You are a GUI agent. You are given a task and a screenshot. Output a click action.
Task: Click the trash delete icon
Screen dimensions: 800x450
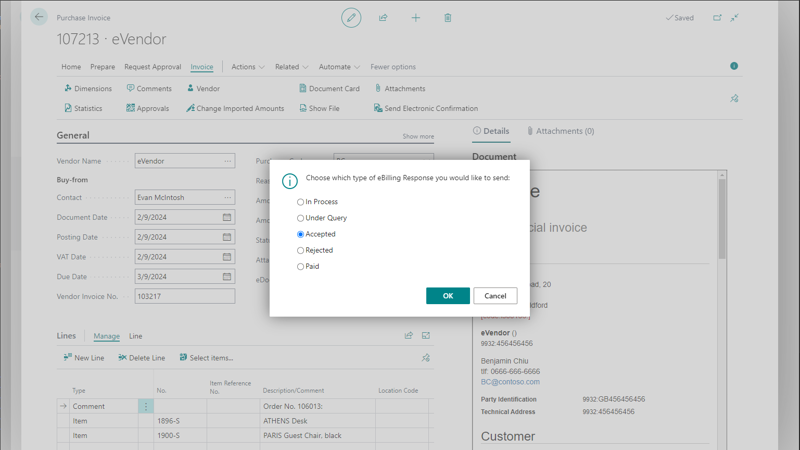tap(448, 18)
